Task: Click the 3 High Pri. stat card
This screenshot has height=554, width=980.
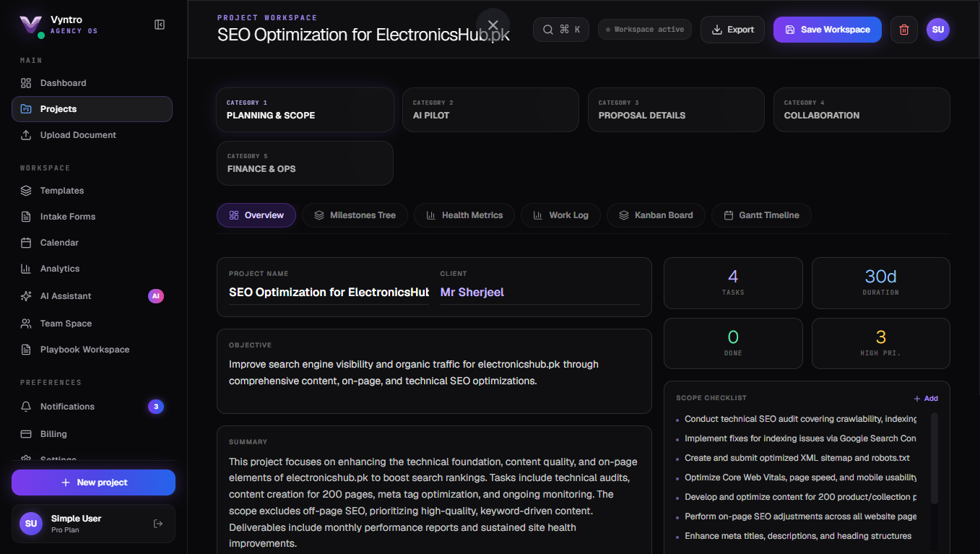Action: (x=881, y=344)
